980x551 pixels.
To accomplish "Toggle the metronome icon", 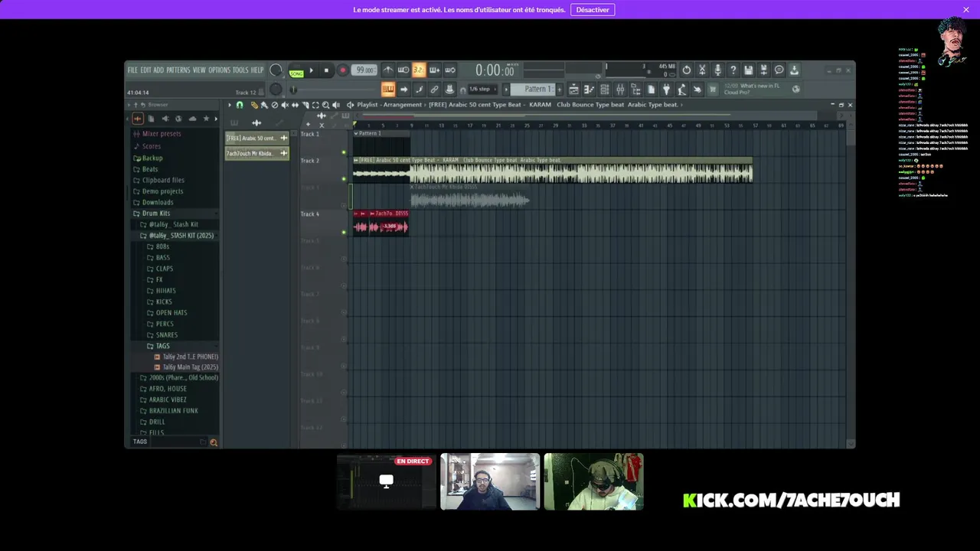I will [x=388, y=70].
